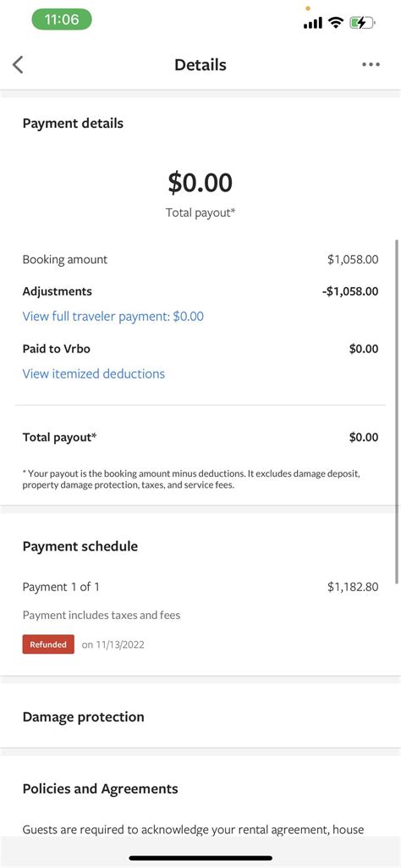Tap the back arrow icon
Viewport: 401px width, 868px height.
[x=18, y=64]
